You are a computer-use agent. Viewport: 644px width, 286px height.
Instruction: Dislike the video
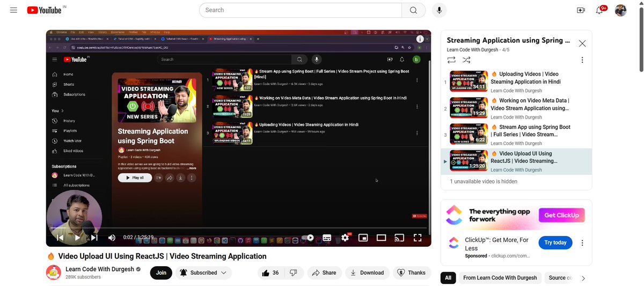[x=294, y=273]
